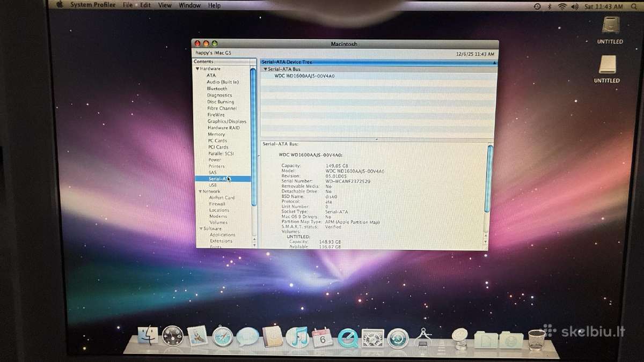The width and height of the screenshot is (644, 362).
Task: Open Time Machine in the Dock
Action: [x=398, y=338]
